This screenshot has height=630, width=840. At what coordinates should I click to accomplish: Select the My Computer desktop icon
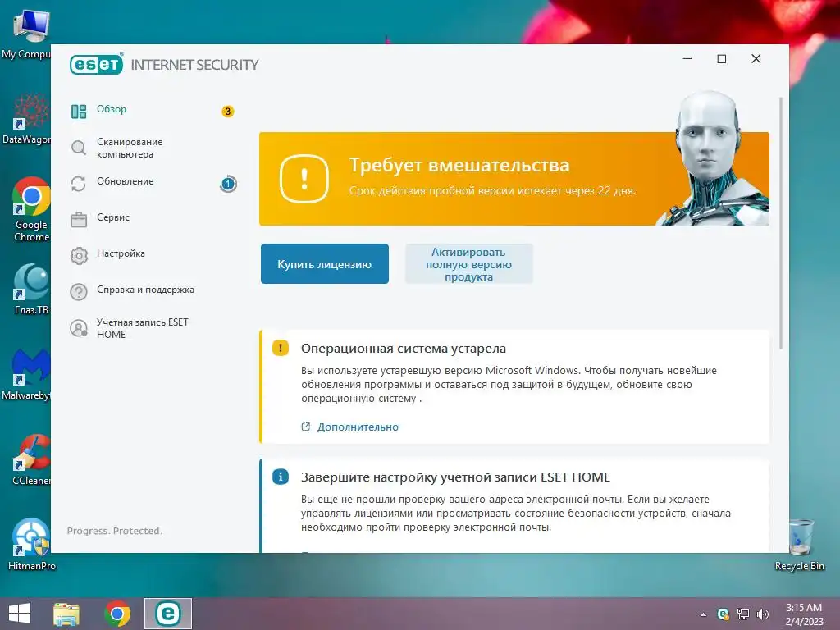click(x=26, y=34)
